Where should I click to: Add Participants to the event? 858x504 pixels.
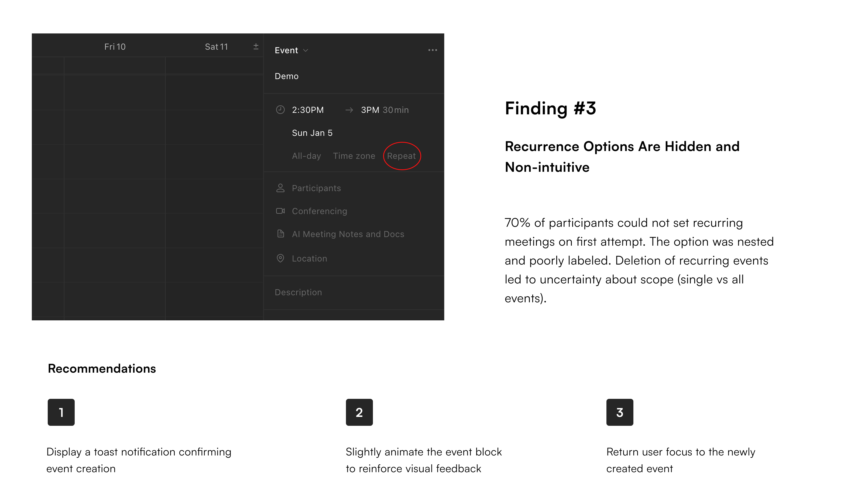click(x=316, y=188)
